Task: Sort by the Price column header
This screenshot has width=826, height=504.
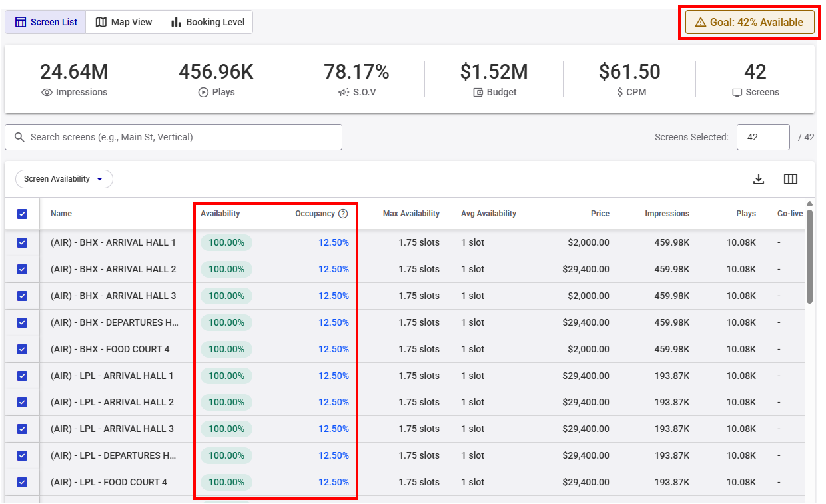Action: (600, 214)
